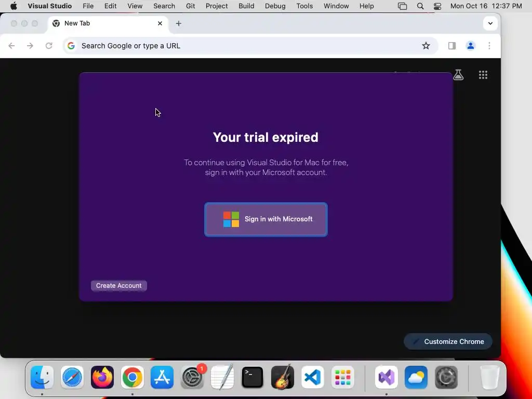Screen dimensions: 532x399
Task: Open the Edit menu
Action: click(110, 6)
